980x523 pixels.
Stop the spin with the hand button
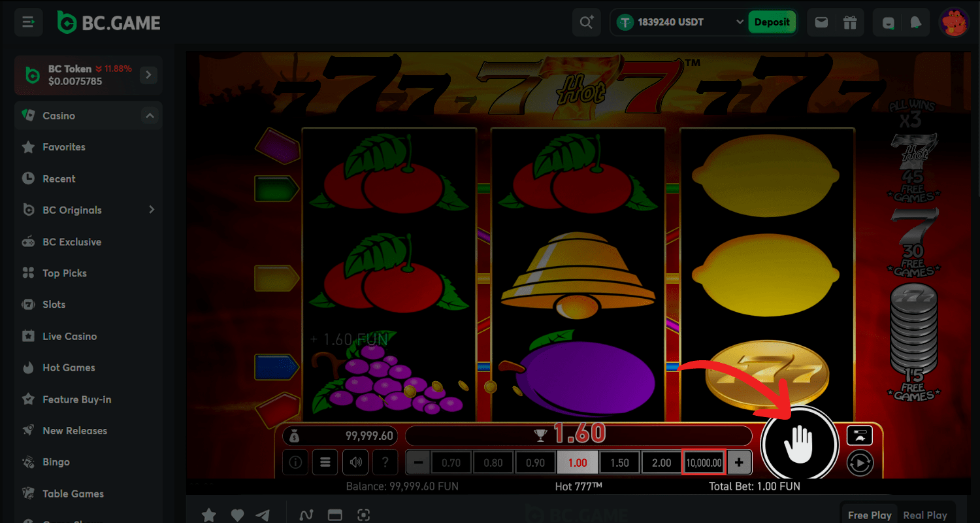[800, 445]
